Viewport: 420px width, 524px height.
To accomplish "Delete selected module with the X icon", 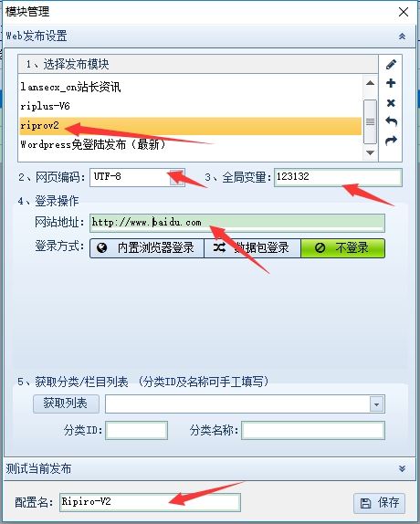I will [x=391, y=102].
